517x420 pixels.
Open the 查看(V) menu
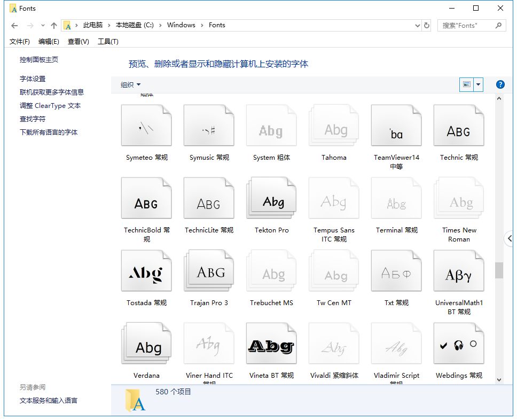tap(78, 42)
